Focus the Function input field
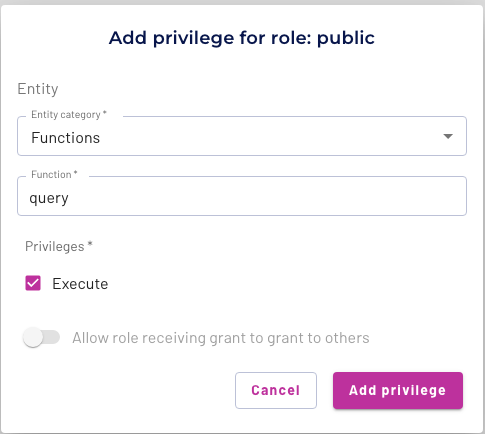Viewport: 485px width, 434px height. tap(242, 196)
